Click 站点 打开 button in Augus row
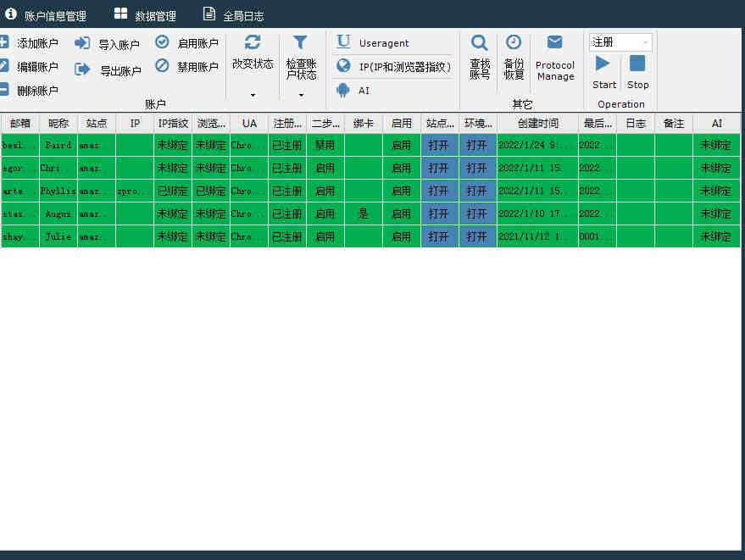 point(440,213)
